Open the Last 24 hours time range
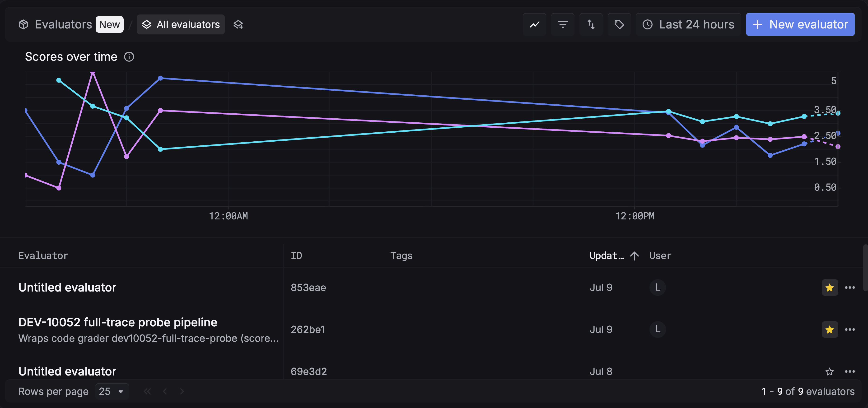 coord(688,25)
